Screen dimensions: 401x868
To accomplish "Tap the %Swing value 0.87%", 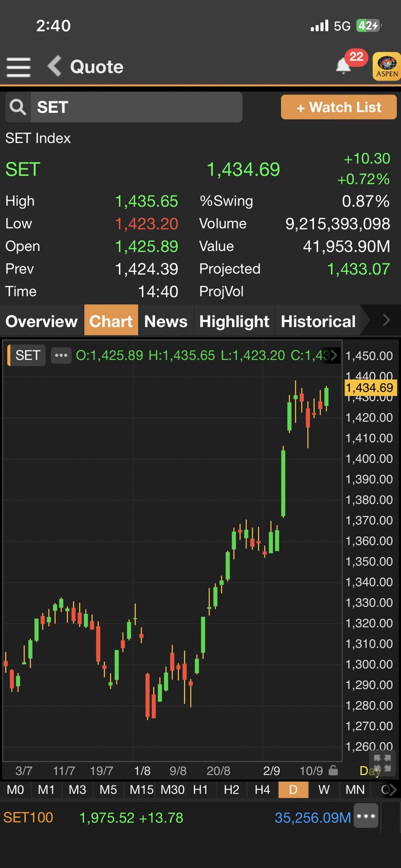I will pyautogui.click(x=366, y=201).
